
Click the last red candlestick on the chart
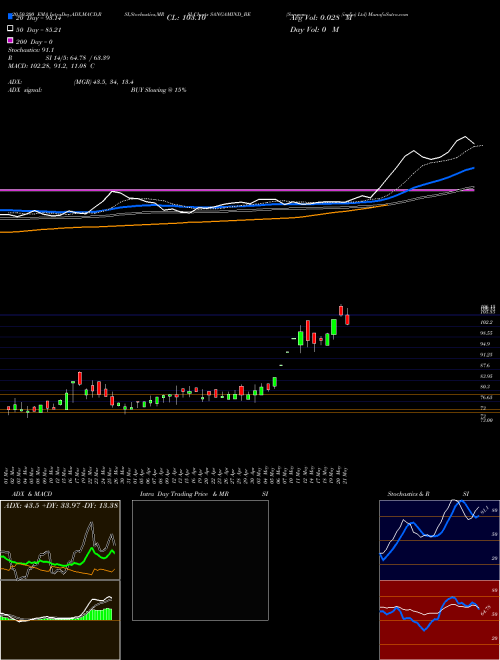347,319
